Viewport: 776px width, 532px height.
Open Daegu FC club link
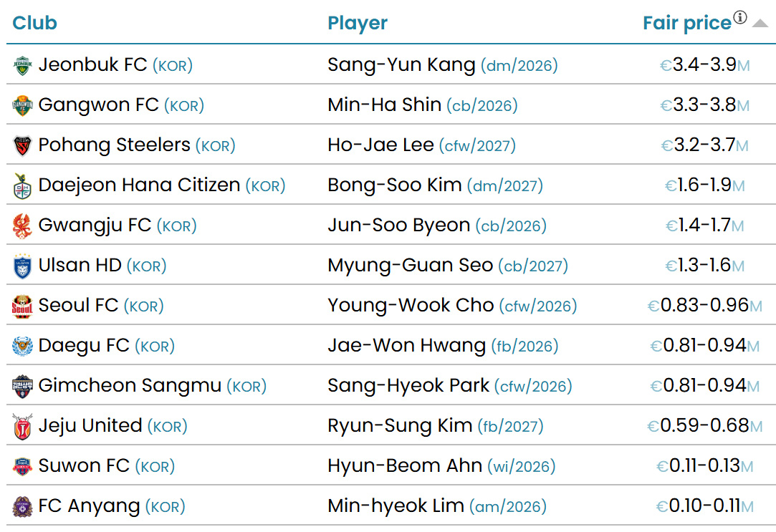(84, 346)
